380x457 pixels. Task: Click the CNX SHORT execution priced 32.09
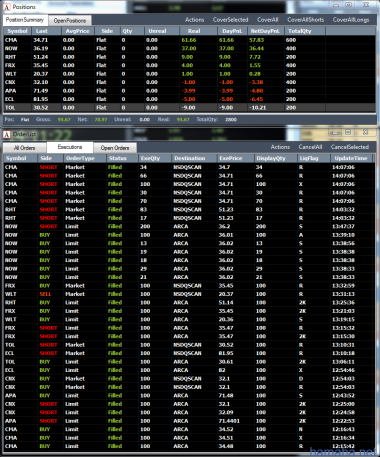188,413
